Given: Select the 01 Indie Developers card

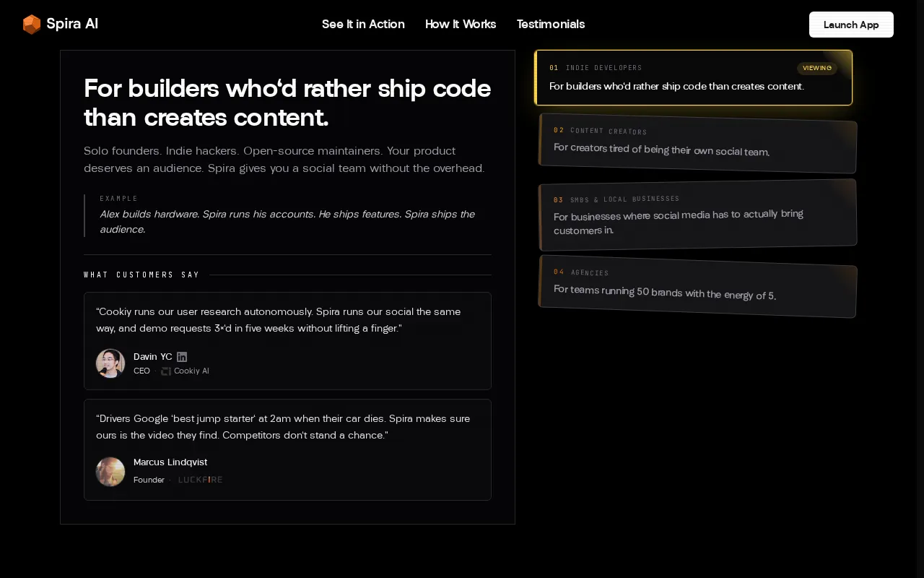Looking at the screenshot, I should click(x=693, y=78).
